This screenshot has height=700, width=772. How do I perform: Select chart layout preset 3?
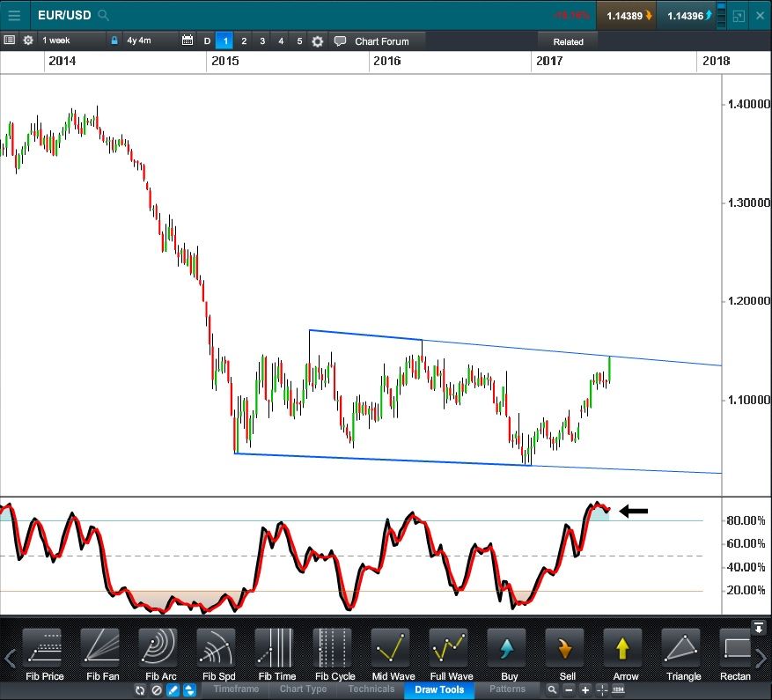[262, 41]
